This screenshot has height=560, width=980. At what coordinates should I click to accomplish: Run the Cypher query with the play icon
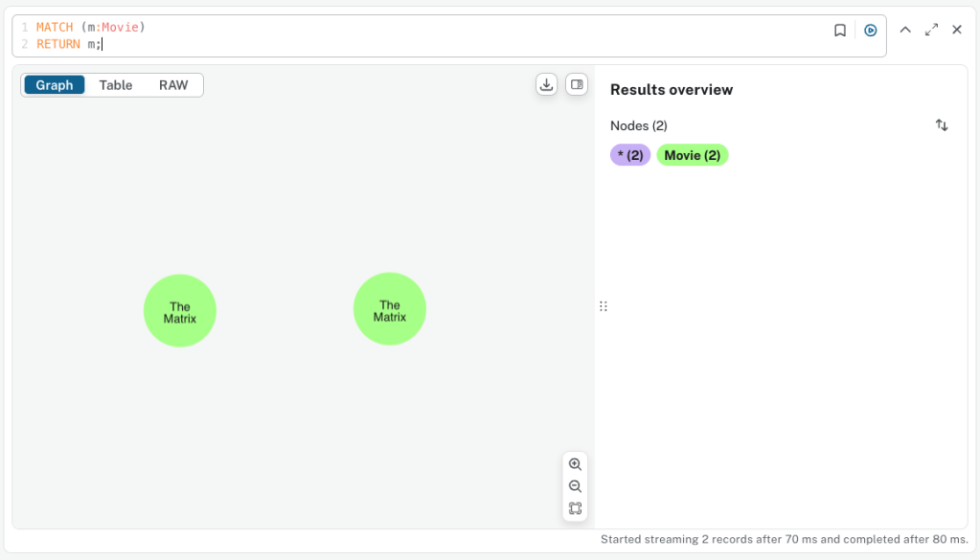tap(870, 30)
